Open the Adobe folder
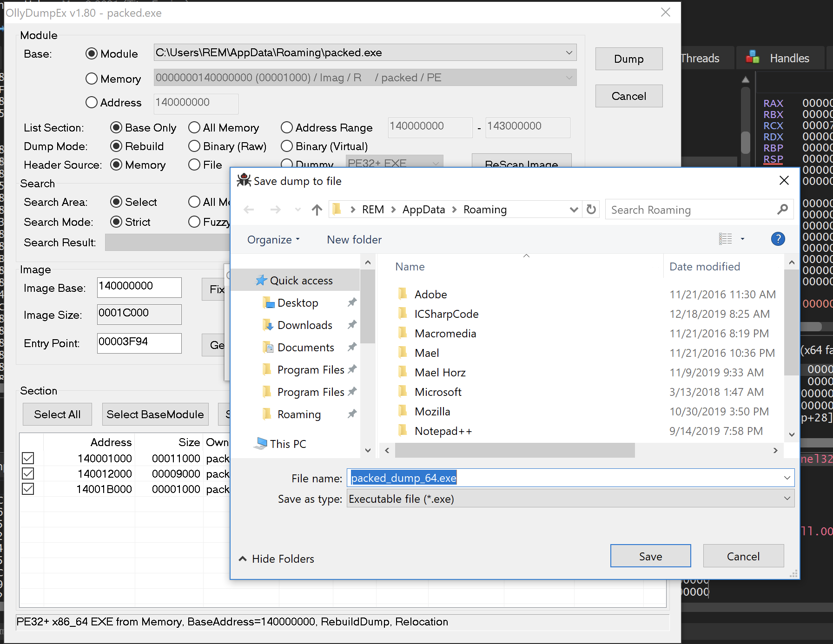 click(431, 294)
